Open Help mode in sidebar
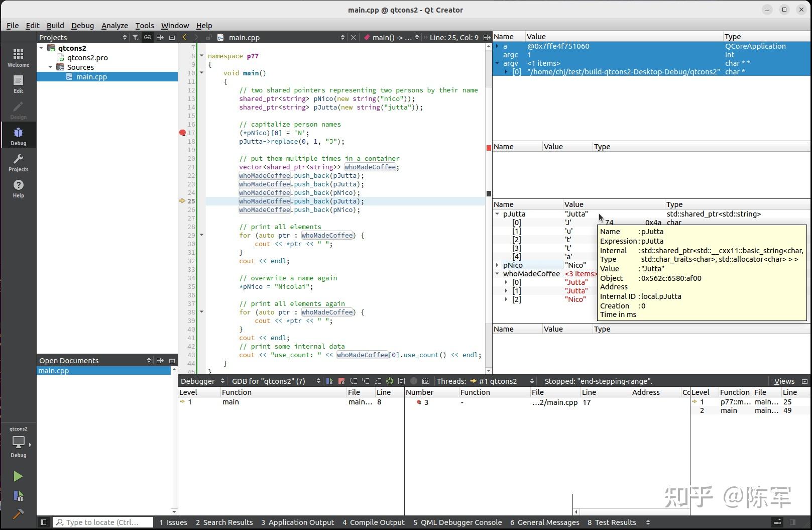Screen dimensions: 812x530 (x=18, y=188)
